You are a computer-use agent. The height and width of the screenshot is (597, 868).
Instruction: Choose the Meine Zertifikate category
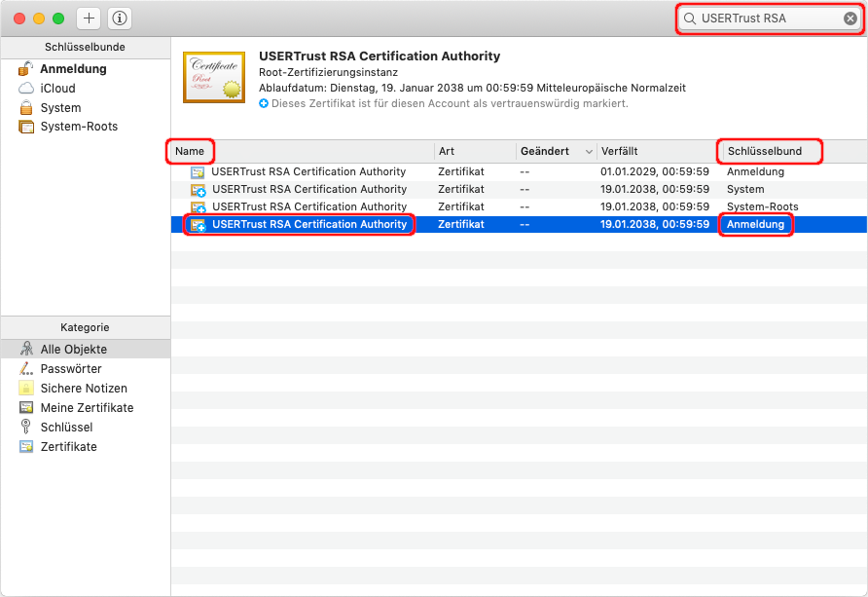86,408
